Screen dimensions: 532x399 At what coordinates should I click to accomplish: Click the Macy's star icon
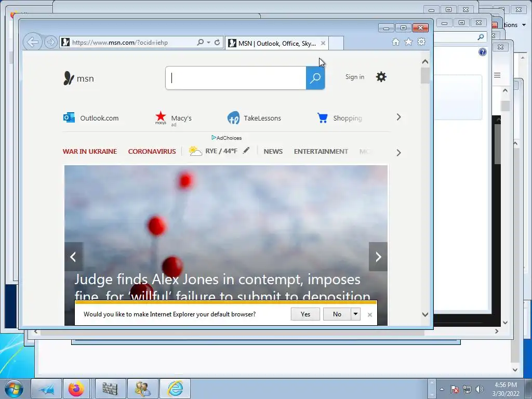pyautogui.click(x=161, y=117)
